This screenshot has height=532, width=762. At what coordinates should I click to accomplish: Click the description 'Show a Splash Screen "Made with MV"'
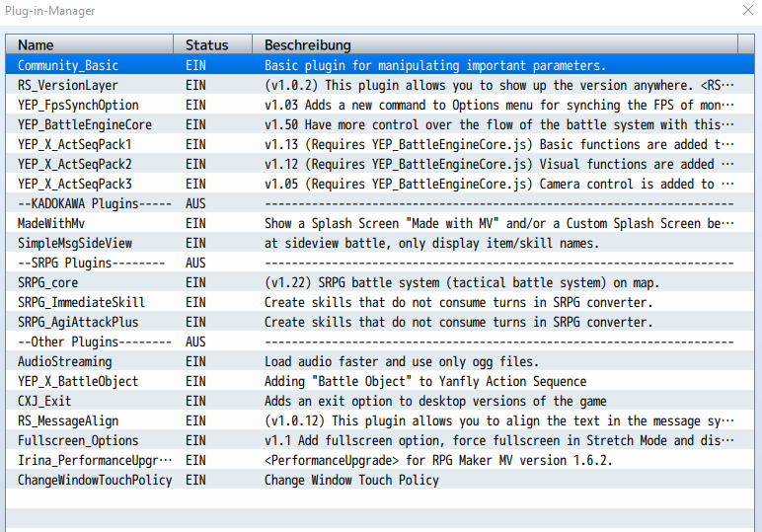(499, 223)
